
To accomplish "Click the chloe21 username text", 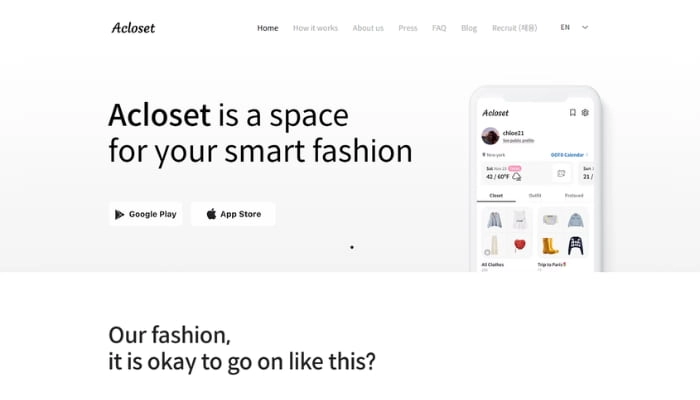I will pos(513,133).
